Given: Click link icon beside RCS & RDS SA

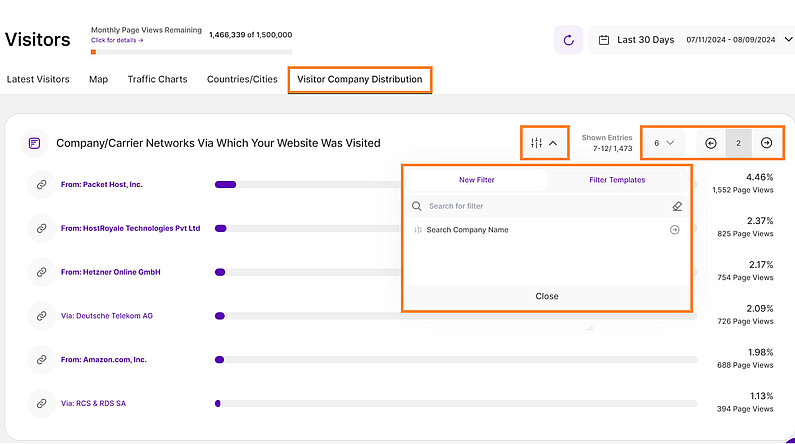Looking at the screenshot, I should pyautogui.click(x=41, y=403).
